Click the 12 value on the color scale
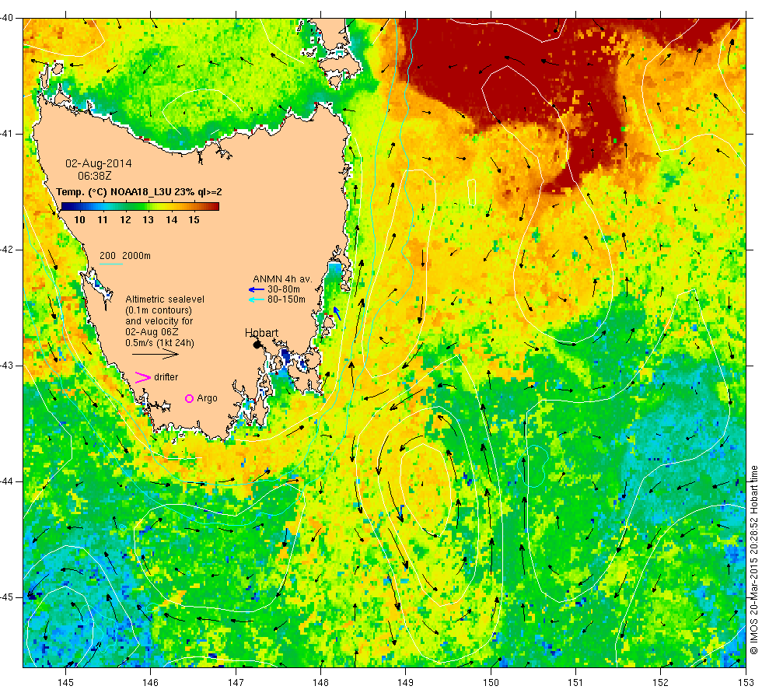This screenshot has height=700, width=762. pos(125,219)
